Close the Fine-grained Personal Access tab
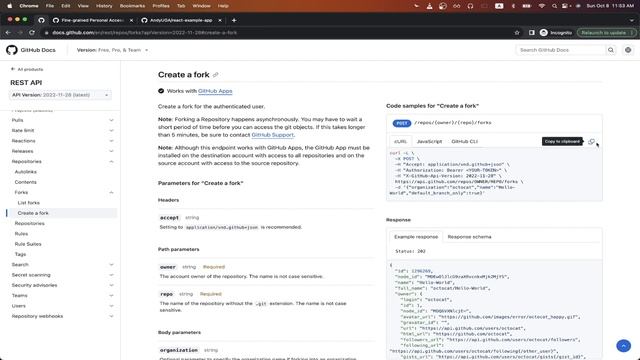Viewport: 640px width, 360px height. [131, 20]
